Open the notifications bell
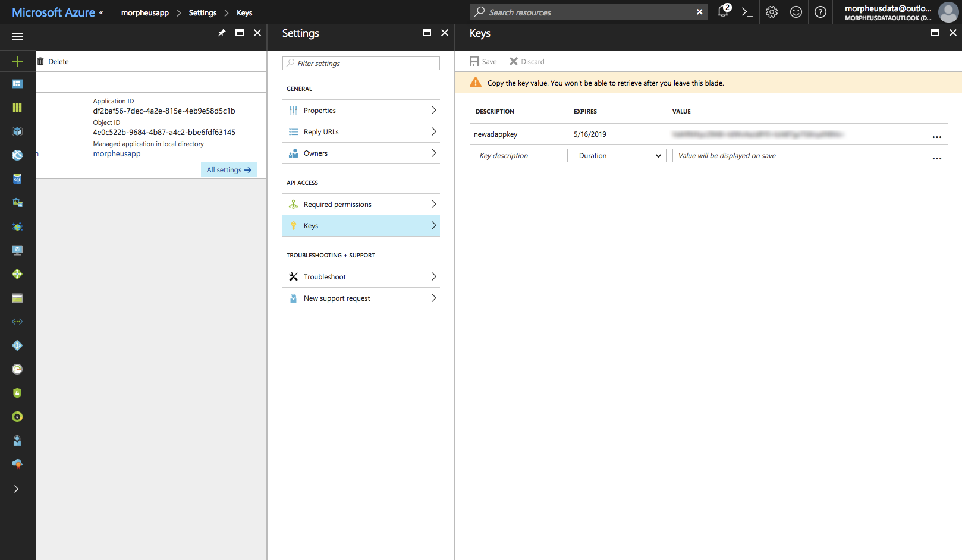Screen dimensions: 962x560 click(x=723, y=12)
